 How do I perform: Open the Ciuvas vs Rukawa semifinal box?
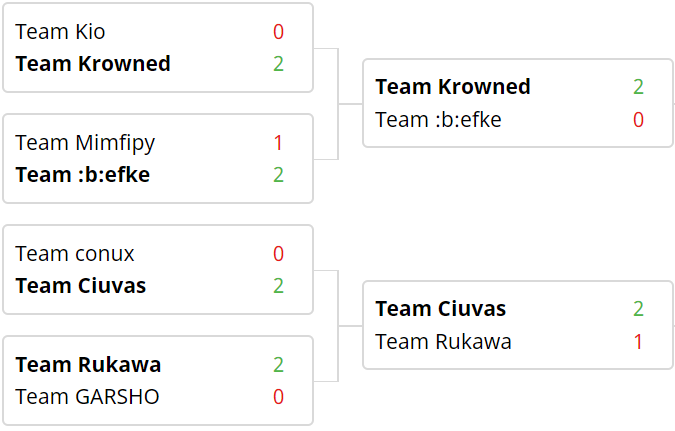(518, 326)
